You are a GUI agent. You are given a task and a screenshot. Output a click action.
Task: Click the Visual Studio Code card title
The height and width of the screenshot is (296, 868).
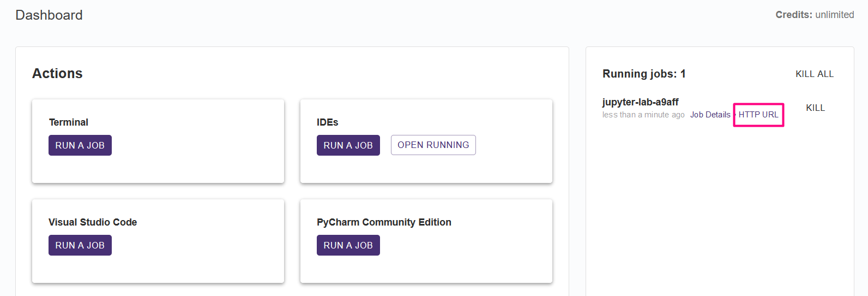[93, 222]
